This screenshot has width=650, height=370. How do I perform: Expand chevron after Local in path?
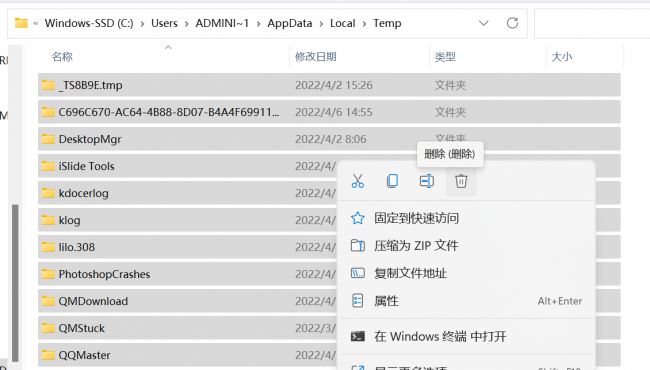tap(364, 24)
